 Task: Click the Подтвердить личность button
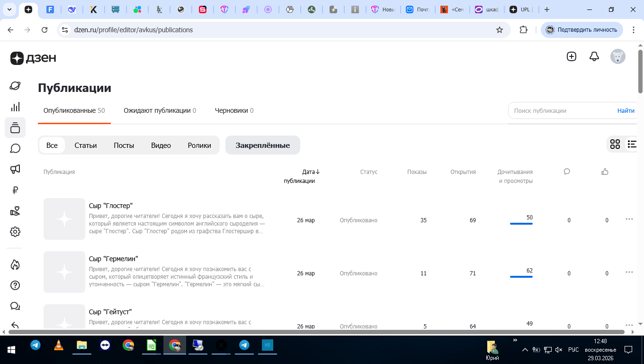pyautogui.click(x=582, y=30)
